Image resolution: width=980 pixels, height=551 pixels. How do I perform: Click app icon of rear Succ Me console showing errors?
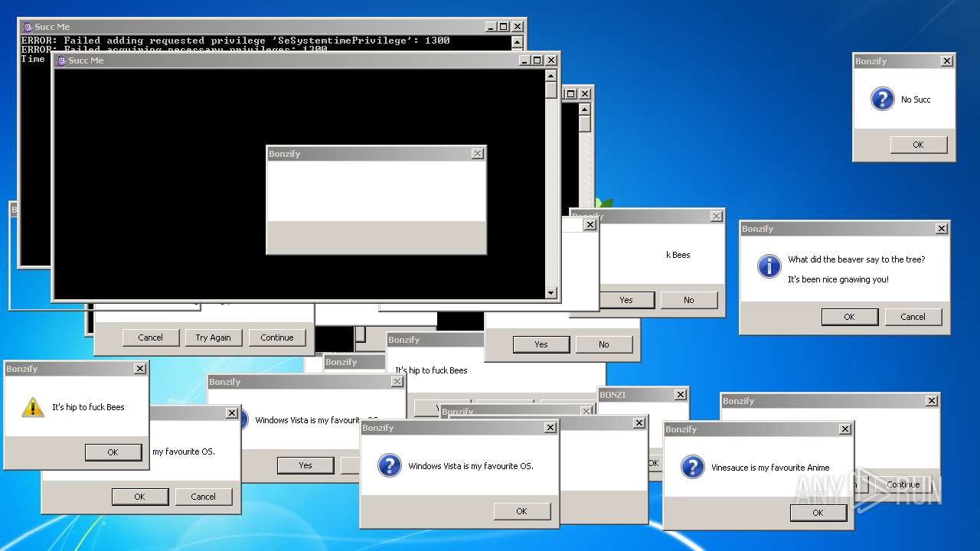28,27
